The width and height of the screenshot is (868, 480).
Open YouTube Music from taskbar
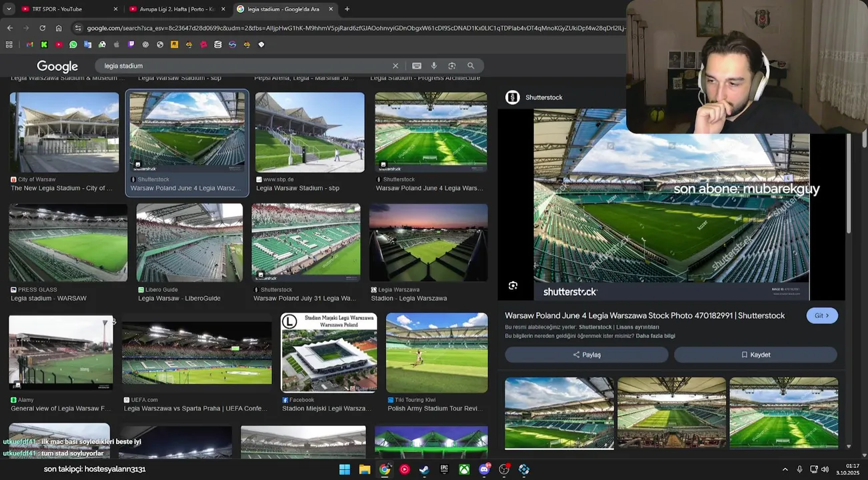(405, 469)
